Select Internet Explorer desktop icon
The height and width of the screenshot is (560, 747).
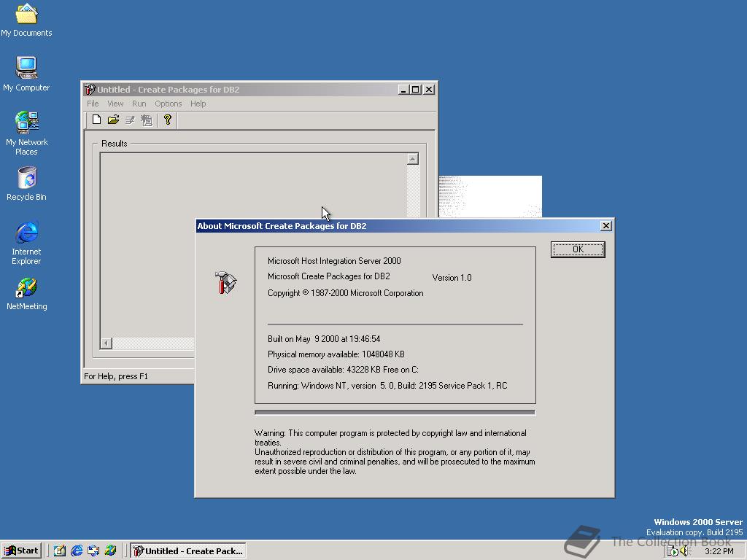coord(26,243)
